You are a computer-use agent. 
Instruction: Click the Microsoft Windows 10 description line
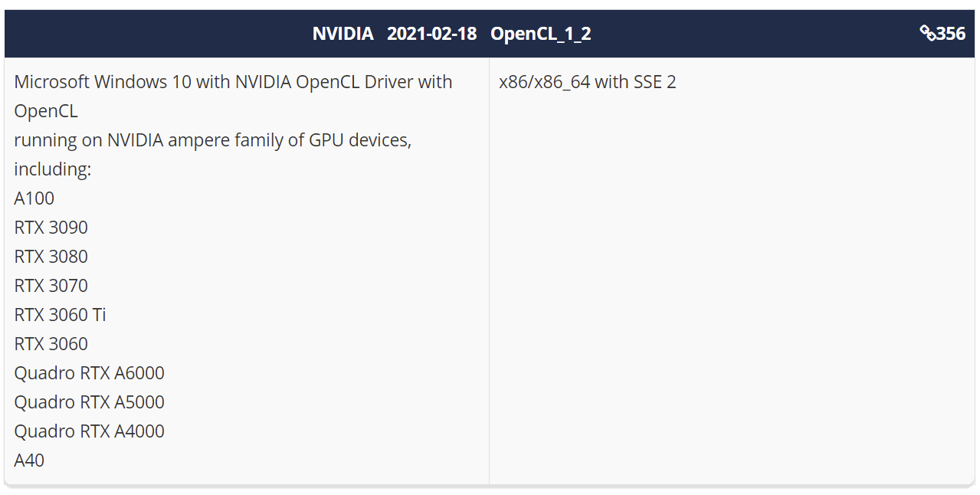click(x=233, y=82)
